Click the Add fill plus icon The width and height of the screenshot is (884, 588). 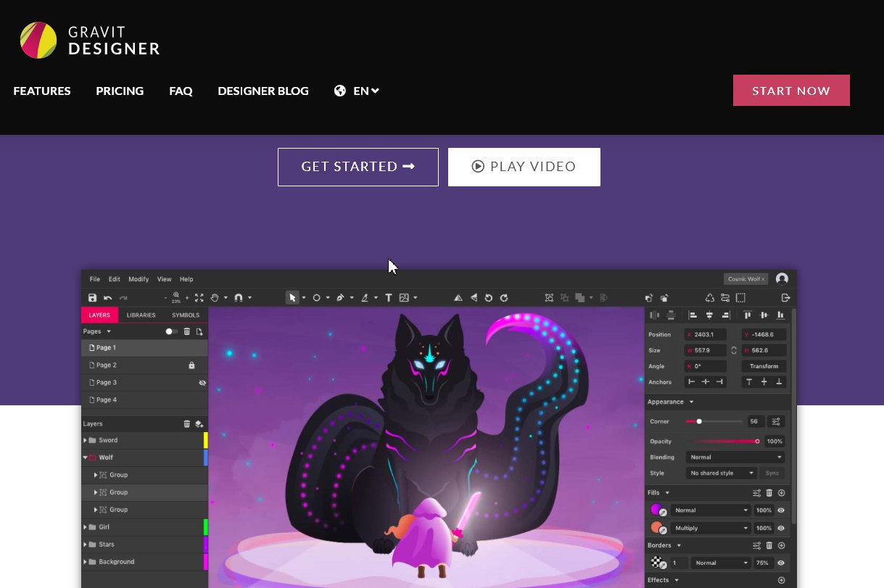782,493
